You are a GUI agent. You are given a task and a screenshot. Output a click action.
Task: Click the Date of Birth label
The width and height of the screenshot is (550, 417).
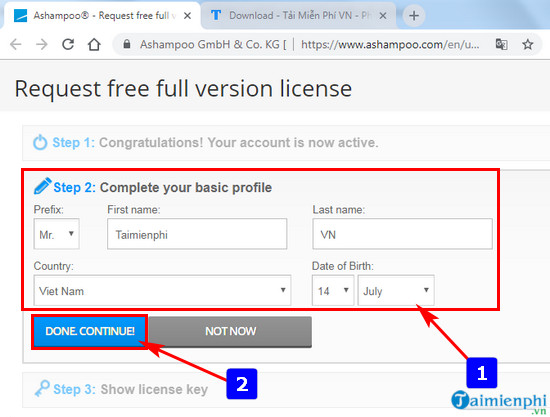pyautogui.click(x=343, y=266)
